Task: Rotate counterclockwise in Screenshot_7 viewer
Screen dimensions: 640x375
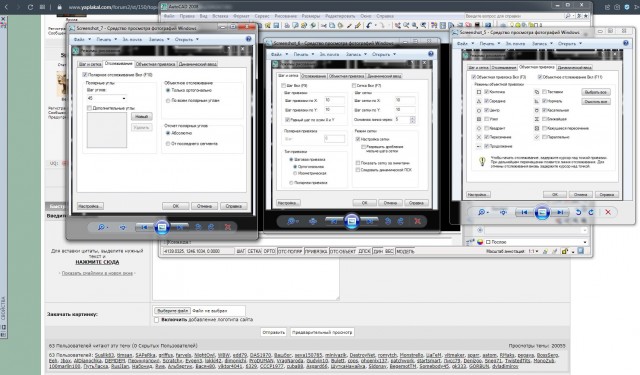Action: tap(198, 227)
